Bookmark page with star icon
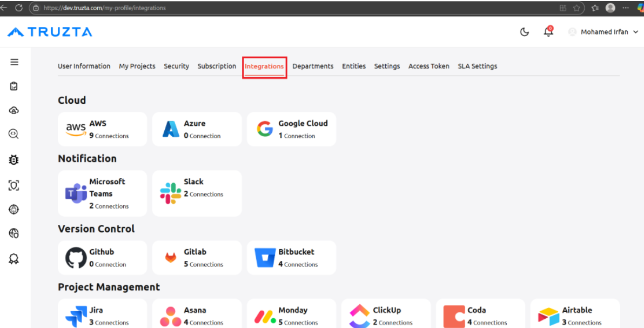Image resolution: width=644 pixels, height=328 pixels. [576, 8]
